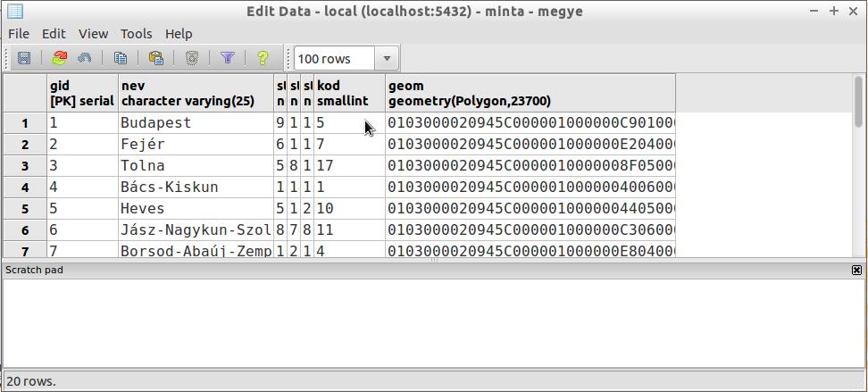Open the Help menu
Viewport: 868px width, 392px height.
click(179, 34)
